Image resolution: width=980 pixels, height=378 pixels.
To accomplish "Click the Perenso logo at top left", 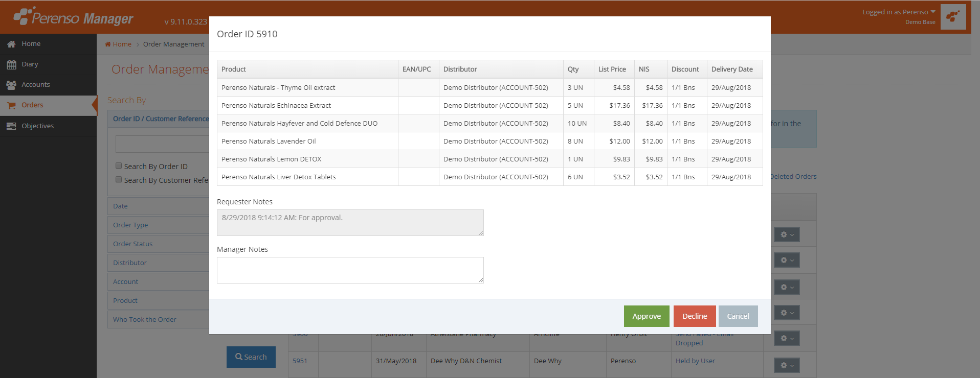I will click(x=73, y=17).
